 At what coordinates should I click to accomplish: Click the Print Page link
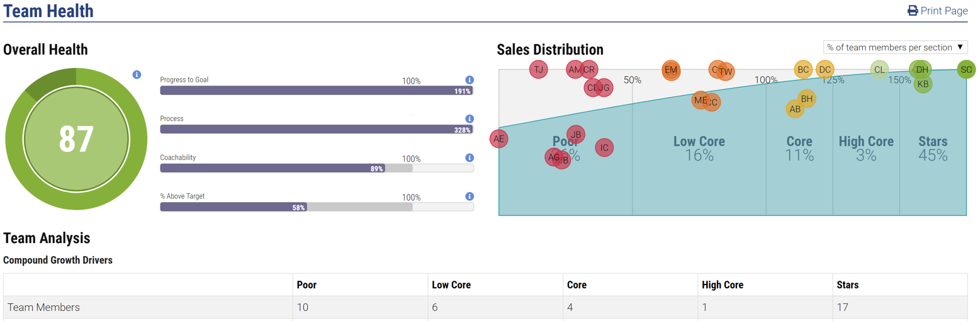click(937, 11)
